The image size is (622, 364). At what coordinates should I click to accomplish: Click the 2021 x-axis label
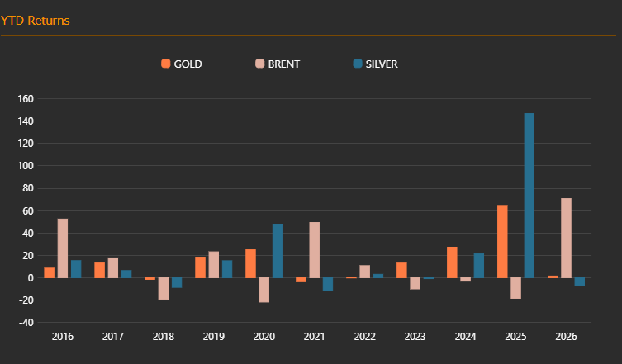click(x=314, y=337)
